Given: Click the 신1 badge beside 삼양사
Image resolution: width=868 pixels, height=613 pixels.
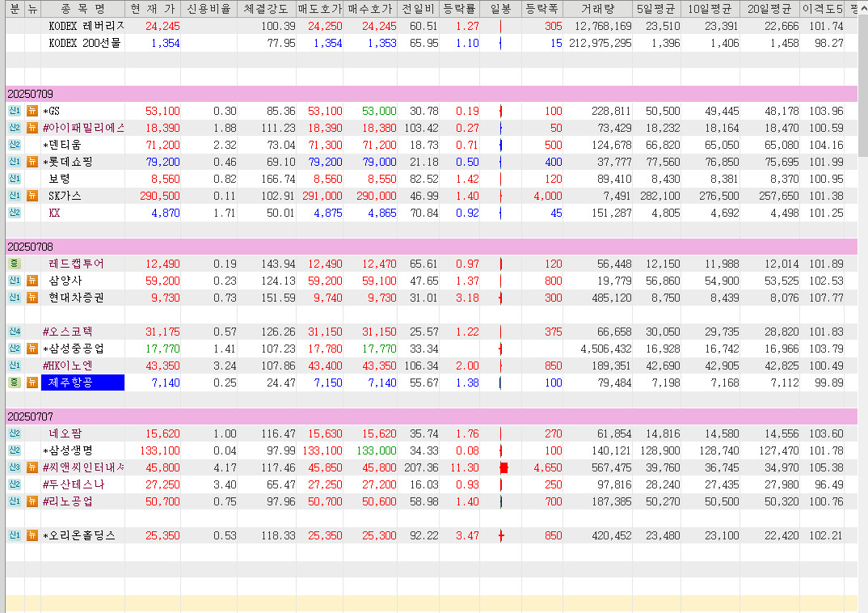Looking at the screenshot, I should 15,281.
